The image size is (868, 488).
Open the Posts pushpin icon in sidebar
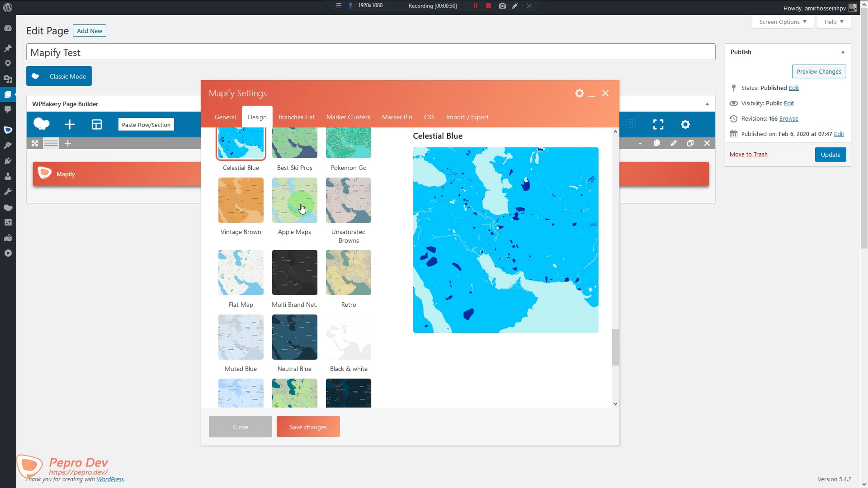(8, 48)
